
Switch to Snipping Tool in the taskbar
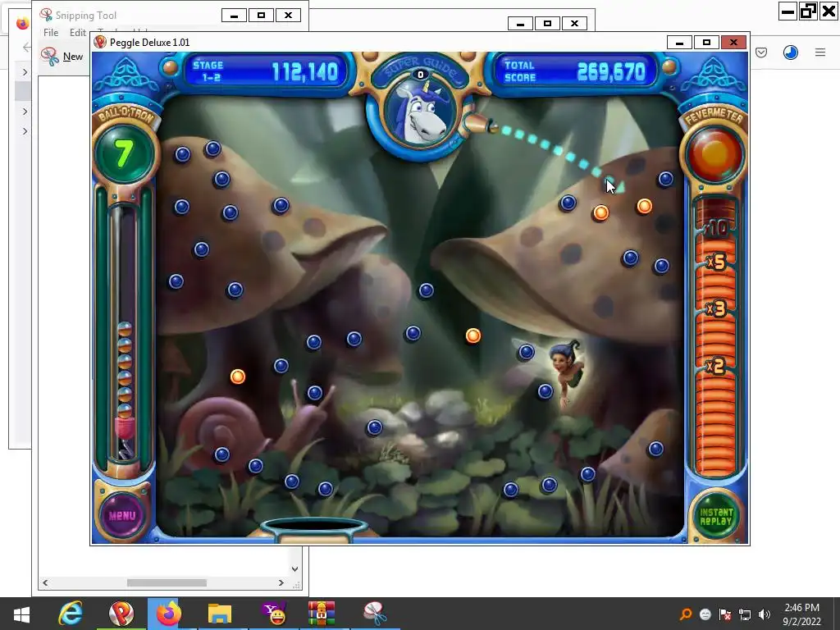(374, 614)
